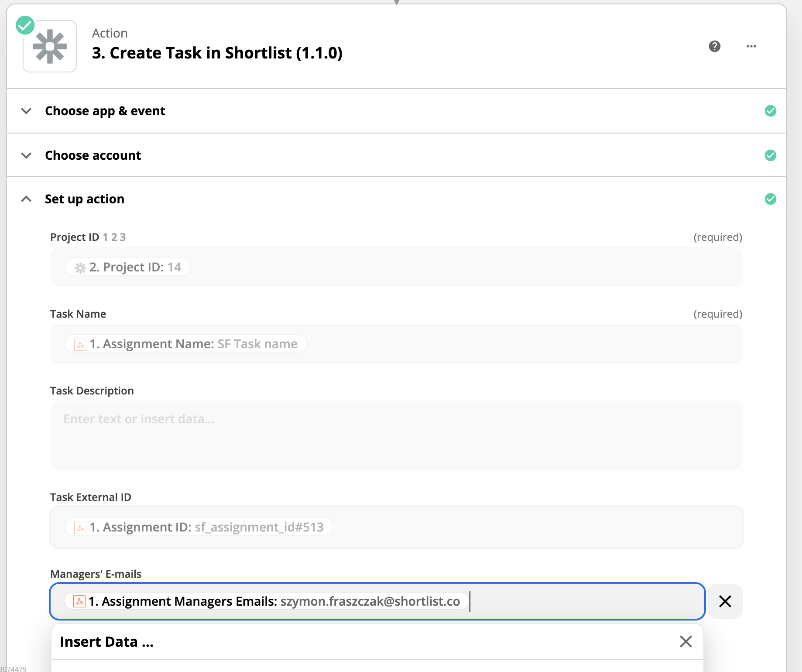Click the webhook icon in Assignment ID pill

80,528
